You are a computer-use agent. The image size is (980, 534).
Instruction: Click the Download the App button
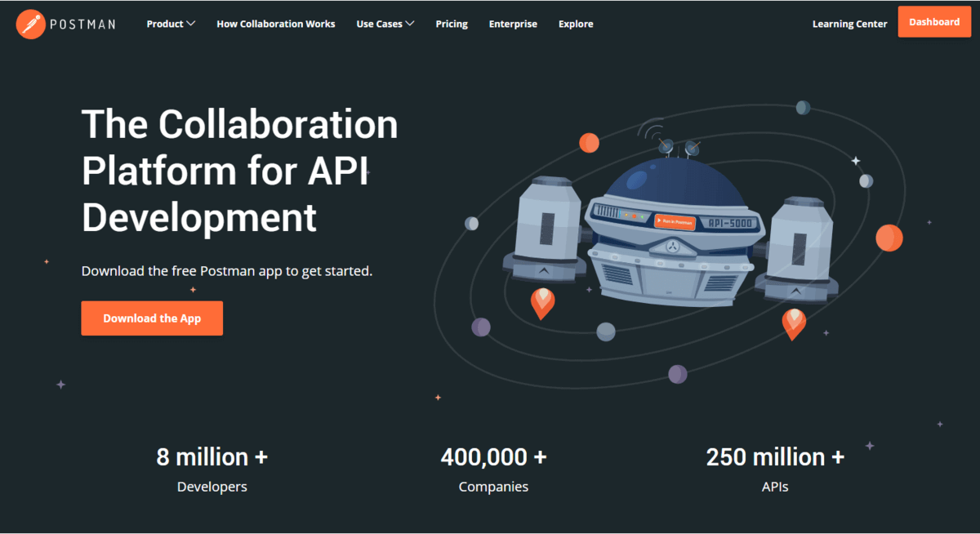pyautogui.click(x=152, y=318)
